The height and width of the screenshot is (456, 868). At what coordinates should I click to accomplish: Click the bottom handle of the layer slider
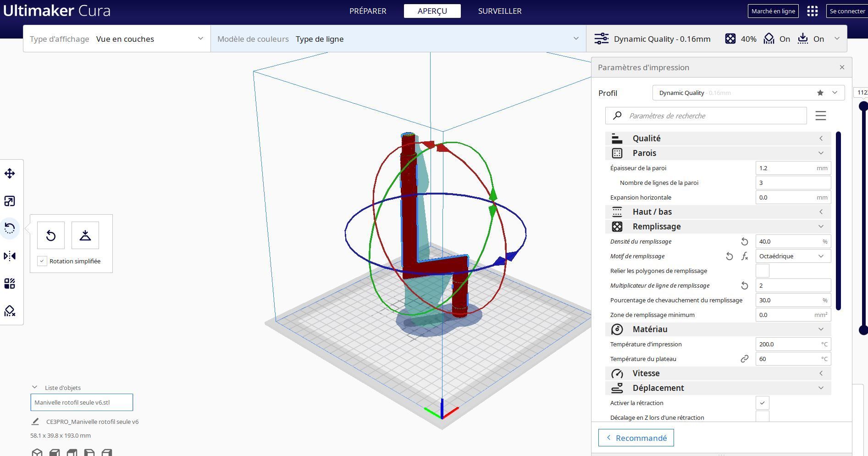[863, 330]
